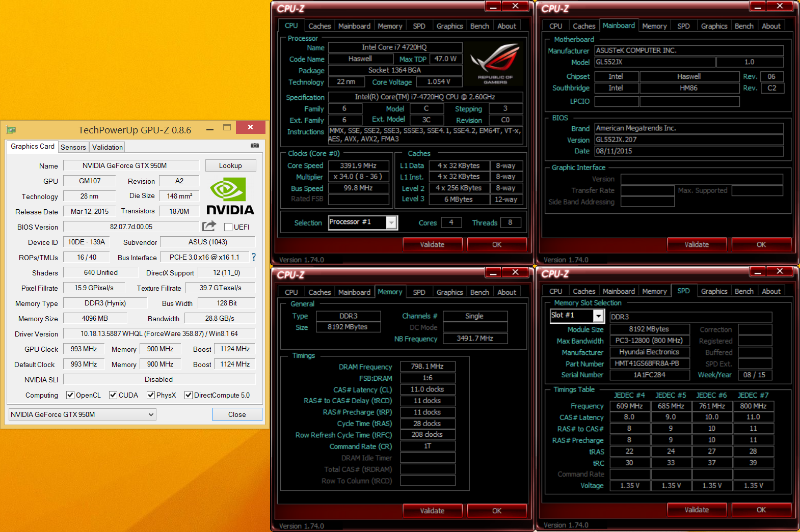800x532 pixels.
Task: Click the GPU-Z title bar app icon
Action: [11, 130]
